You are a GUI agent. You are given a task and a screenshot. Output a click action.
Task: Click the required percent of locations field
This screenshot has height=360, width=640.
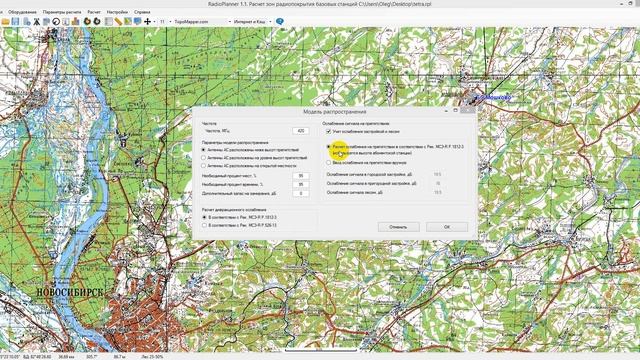301,176
